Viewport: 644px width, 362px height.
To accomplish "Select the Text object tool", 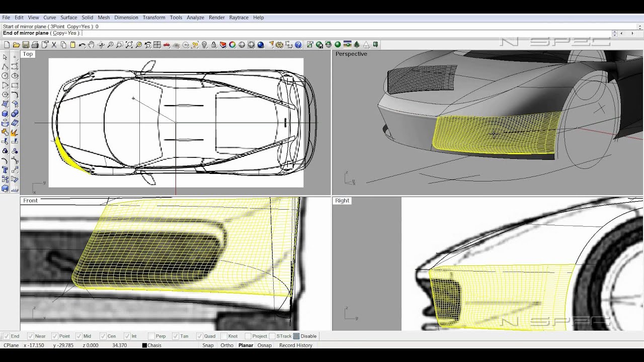I will coord(5,170).
